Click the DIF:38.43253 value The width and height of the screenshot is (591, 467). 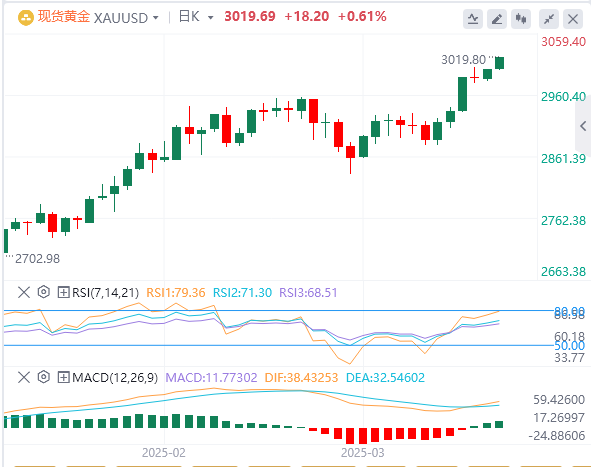(302, 377)
